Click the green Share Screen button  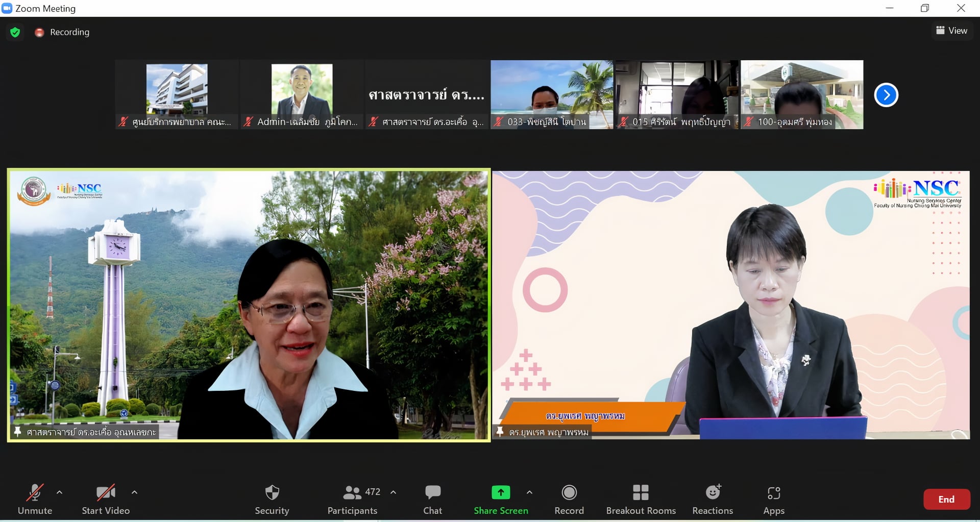pos(501,499)
